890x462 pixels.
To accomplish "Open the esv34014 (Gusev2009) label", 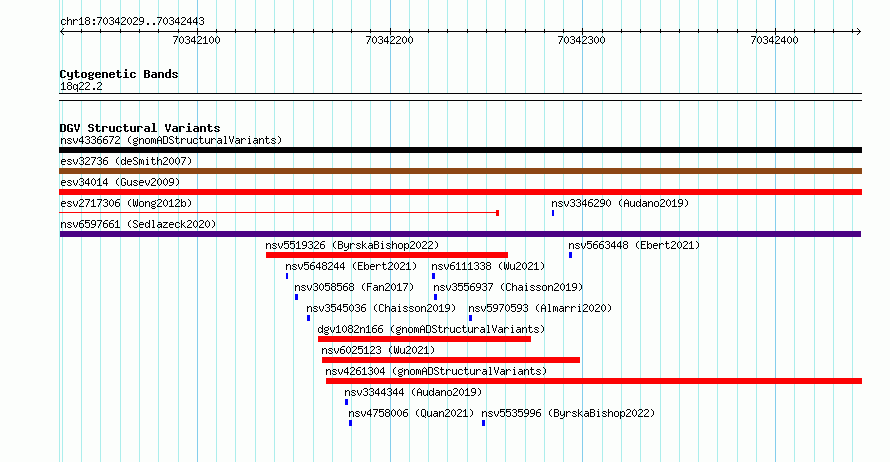I will pyautogui.click(x=120, y=182).
